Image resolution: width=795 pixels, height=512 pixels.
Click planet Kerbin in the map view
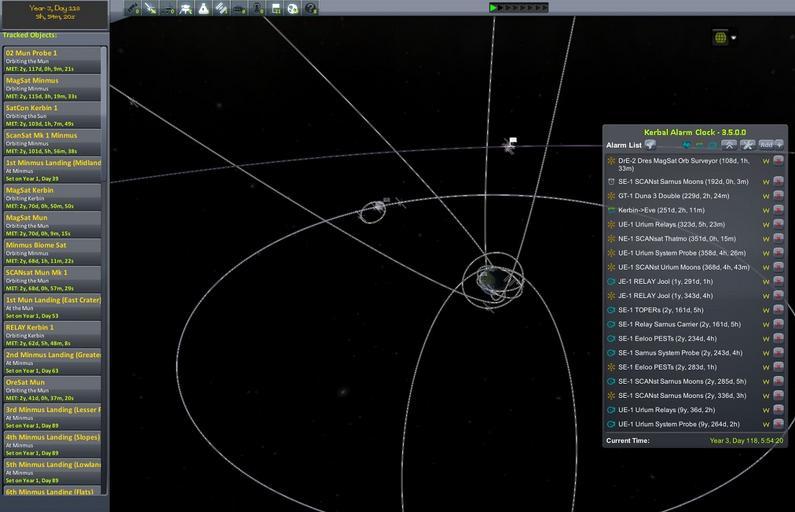pos(492,280)
